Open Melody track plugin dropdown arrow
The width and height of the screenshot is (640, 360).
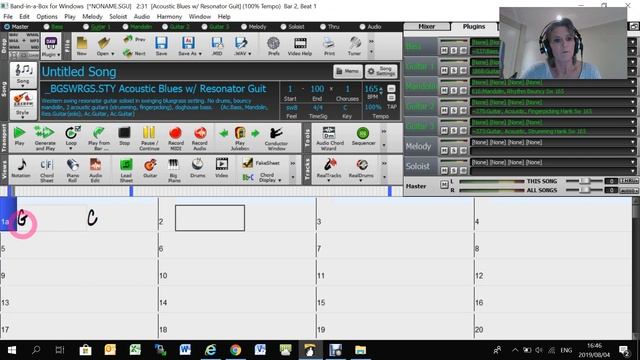[633, 142]
